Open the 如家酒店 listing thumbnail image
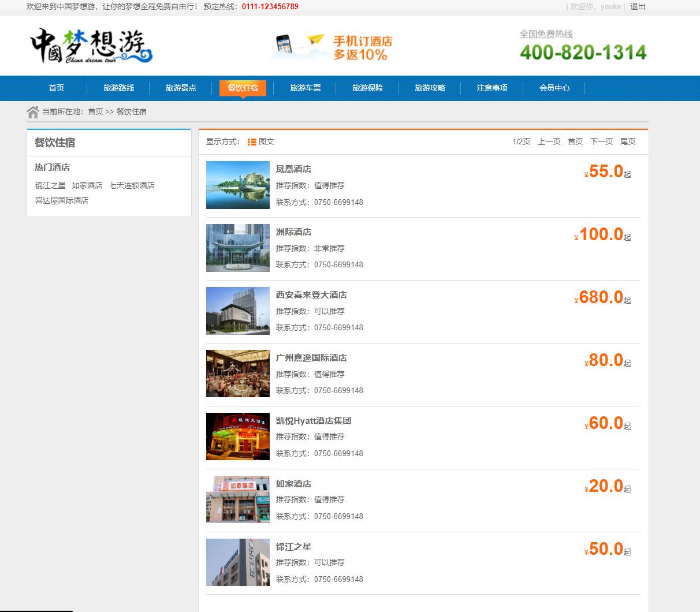This screenshot has height=612, width=700. point(238,499)
